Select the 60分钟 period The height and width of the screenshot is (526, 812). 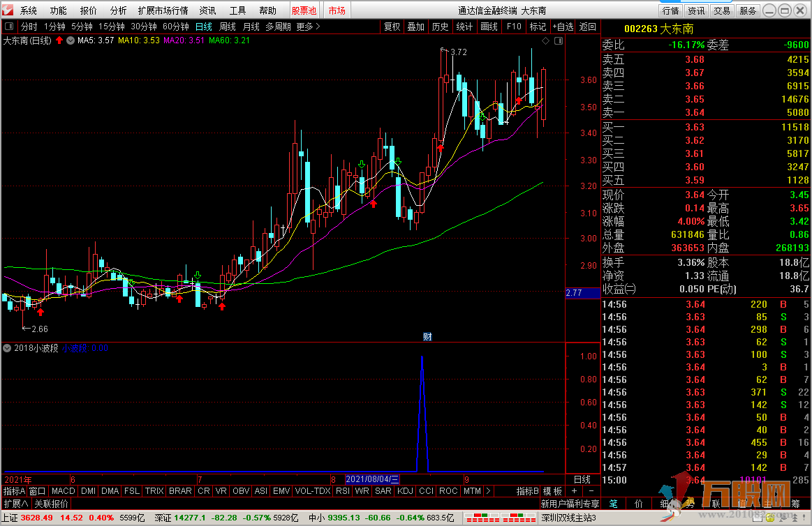[176, 27]
